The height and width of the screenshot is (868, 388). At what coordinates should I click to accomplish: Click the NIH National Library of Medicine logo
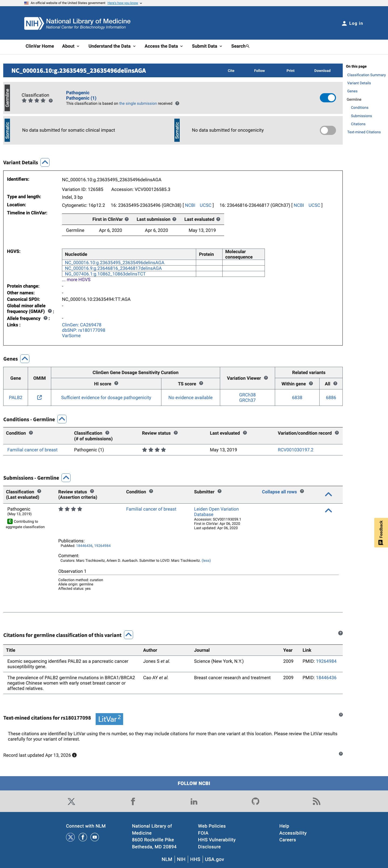[77, 23]
